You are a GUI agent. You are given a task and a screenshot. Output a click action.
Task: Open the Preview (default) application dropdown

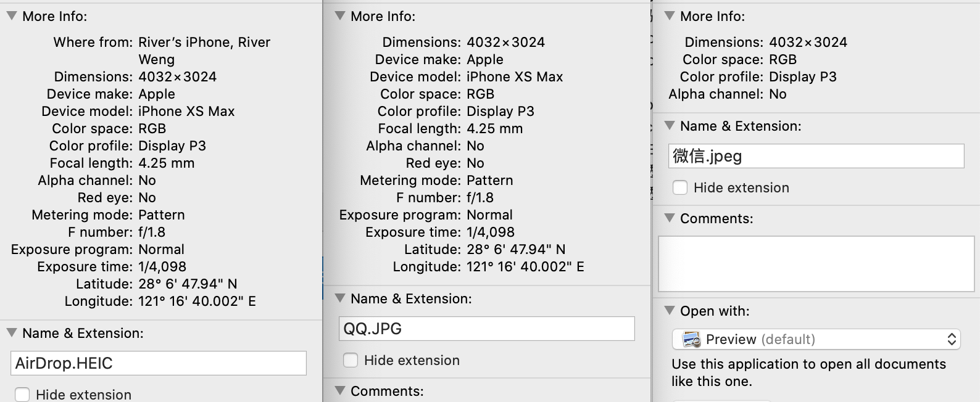point(816,339)
